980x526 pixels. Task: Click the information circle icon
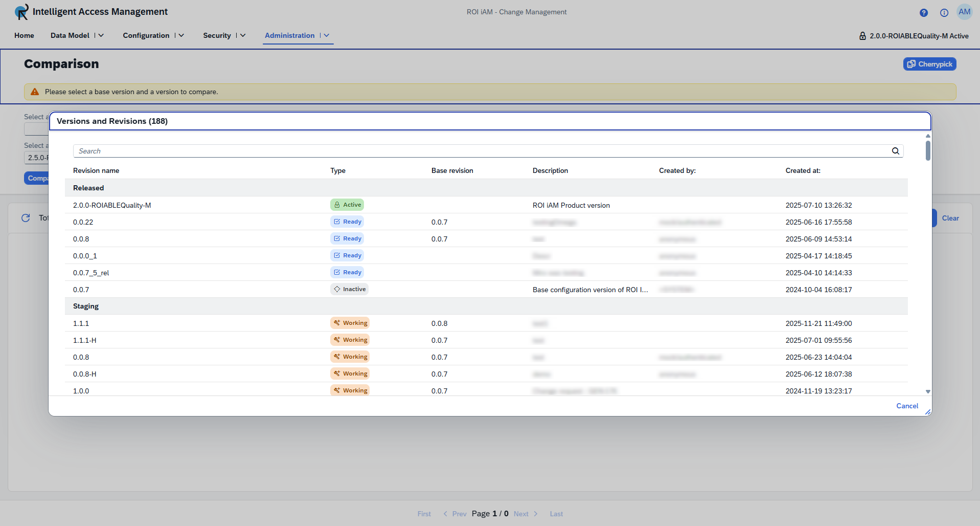(944, 12)
